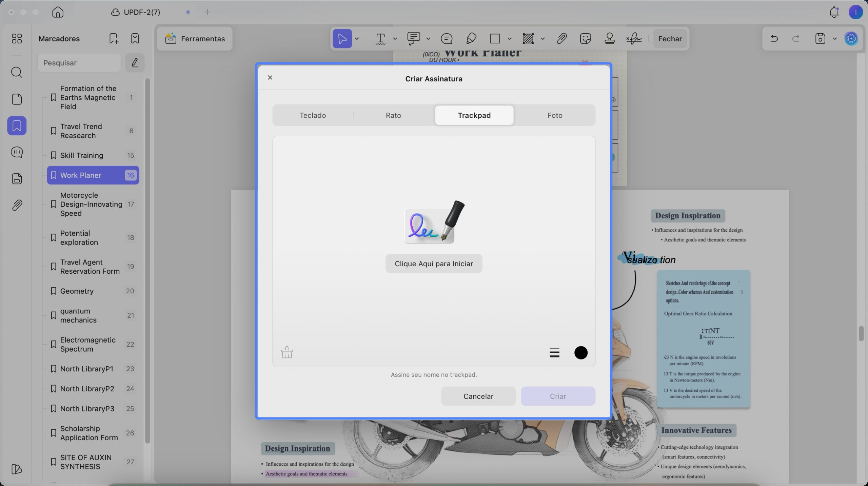This screenshot has width=868, height=486.
Task: Open the signature tool
Action: (x=634, y=39)
